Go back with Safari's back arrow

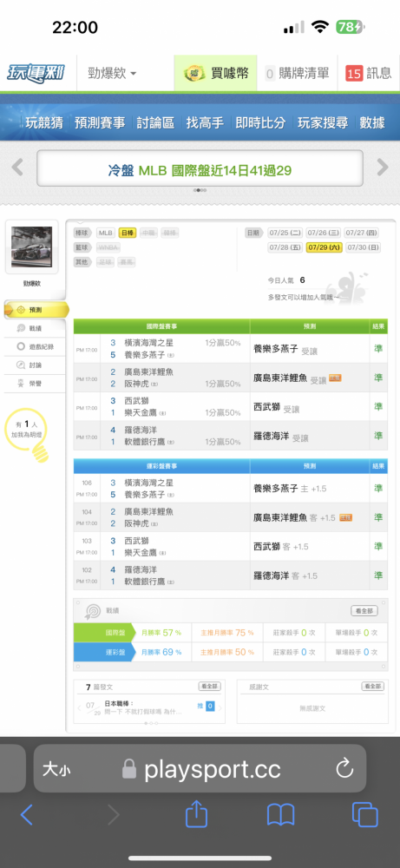click(27, 815)
